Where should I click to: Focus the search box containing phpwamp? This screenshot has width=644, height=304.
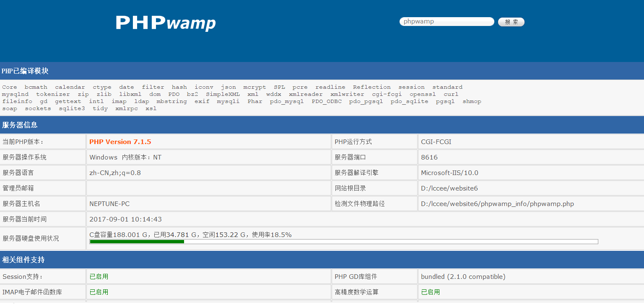click(447, 22)
